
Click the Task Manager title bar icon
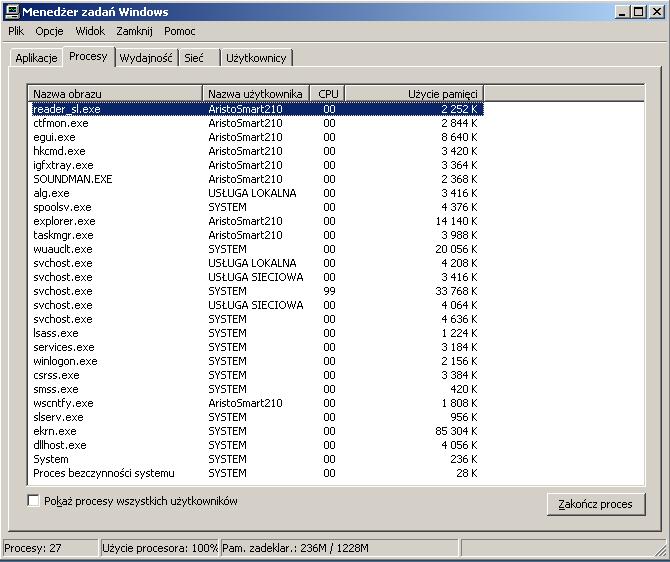pos(11,12)
